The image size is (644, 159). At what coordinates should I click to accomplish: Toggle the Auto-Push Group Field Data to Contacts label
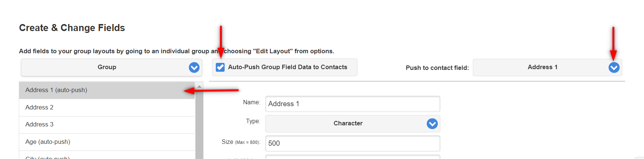point(287,67)
